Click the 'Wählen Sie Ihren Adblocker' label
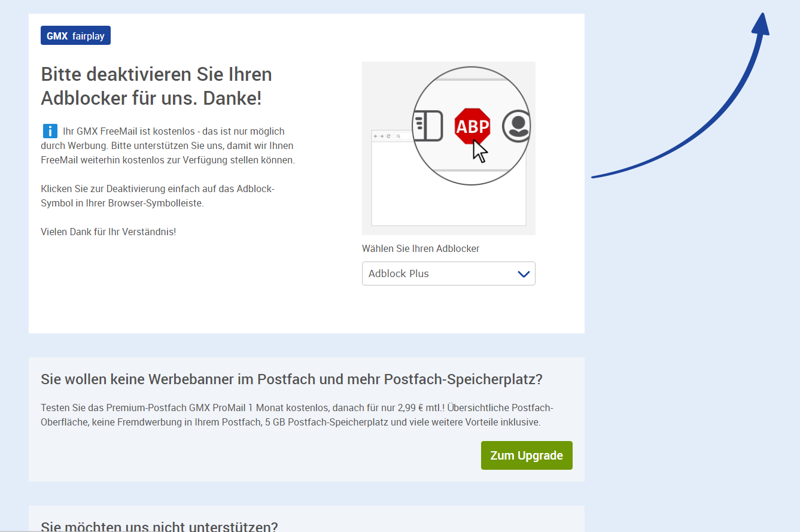 421,248
